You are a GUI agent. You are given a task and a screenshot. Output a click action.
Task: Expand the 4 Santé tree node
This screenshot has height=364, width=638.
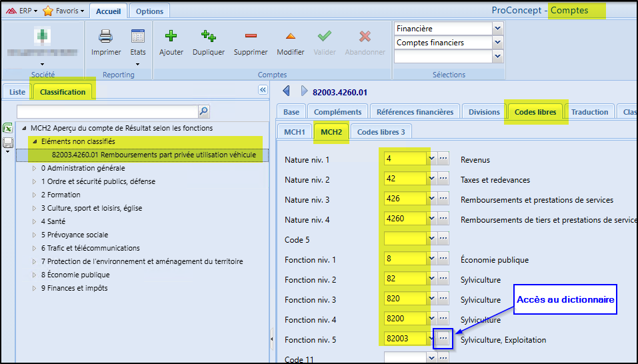coord(35,221)
